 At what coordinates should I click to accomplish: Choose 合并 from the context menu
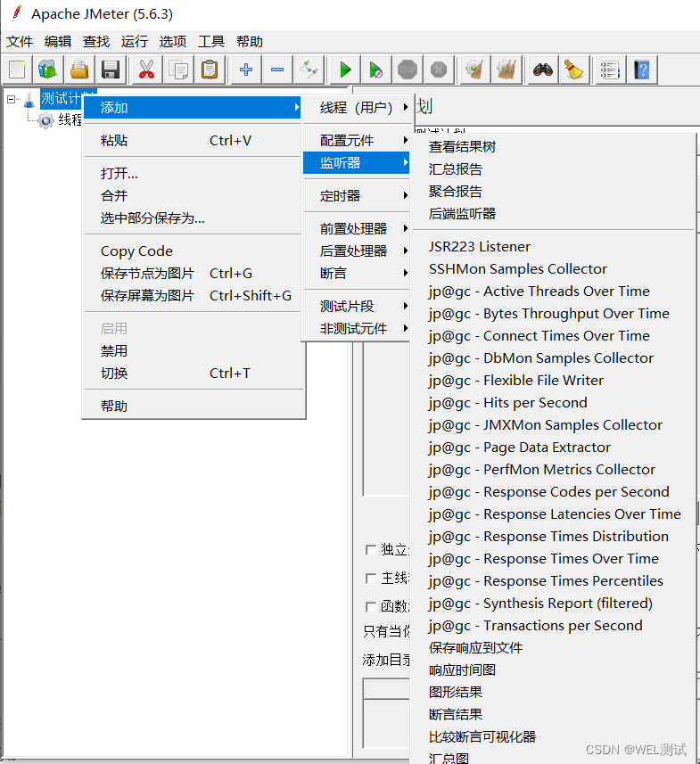point(192,195)
